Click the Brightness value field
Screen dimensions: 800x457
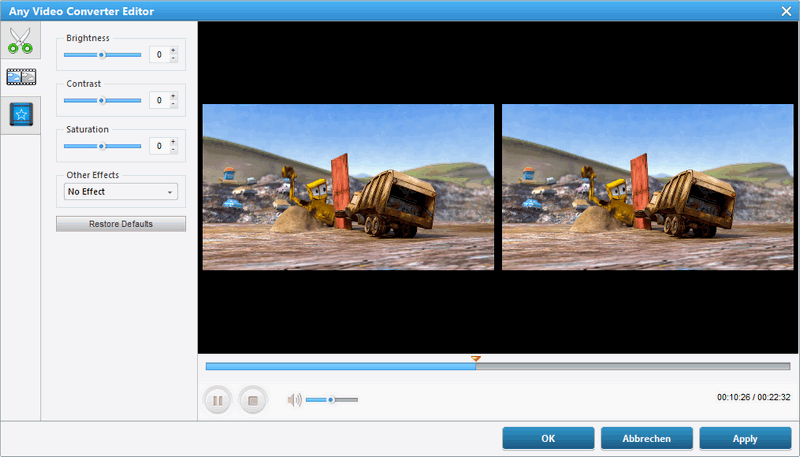[x=159, y=55]
